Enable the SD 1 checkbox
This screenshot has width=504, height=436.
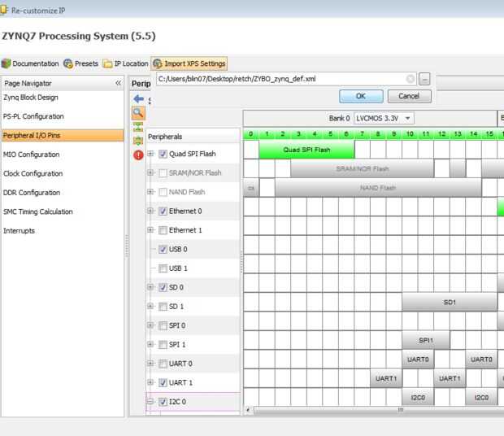(163, 307)
